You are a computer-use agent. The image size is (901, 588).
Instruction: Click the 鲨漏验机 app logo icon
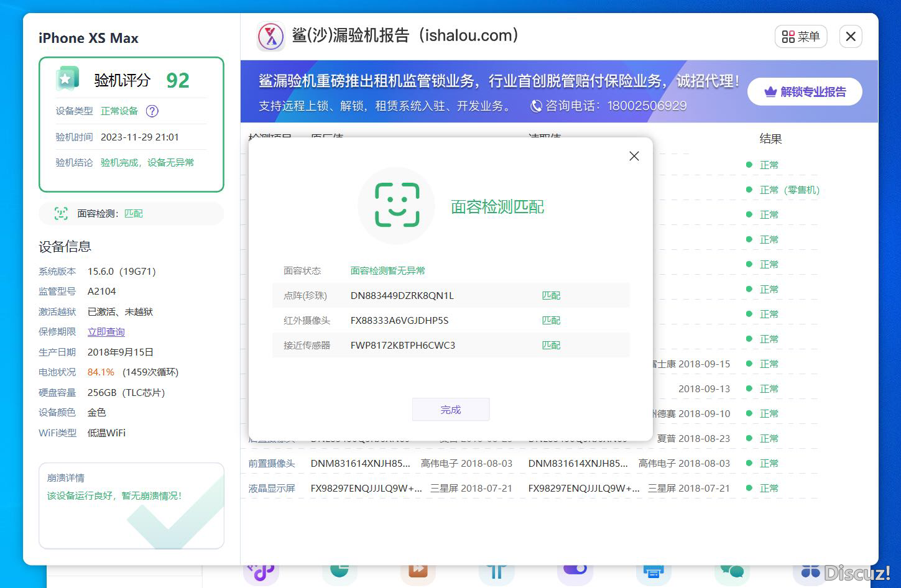pos(270,37)
